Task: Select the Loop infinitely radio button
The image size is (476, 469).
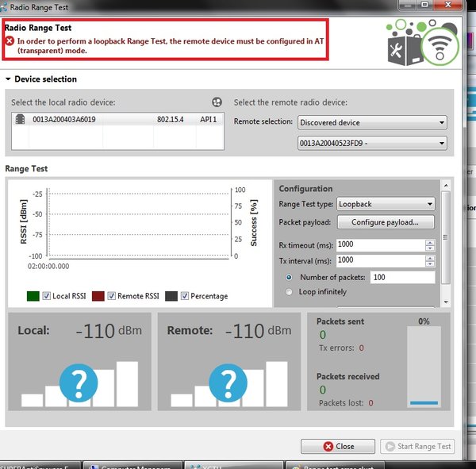Action: pos(289,292)
